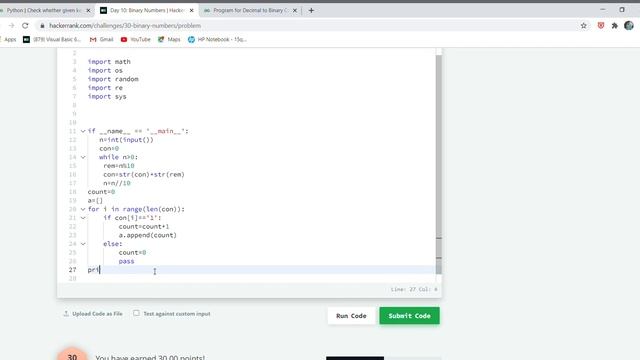This screenshot has width=640, height=360.
Task: Click the 'n=n//10' line
Action: pos(117,183)
